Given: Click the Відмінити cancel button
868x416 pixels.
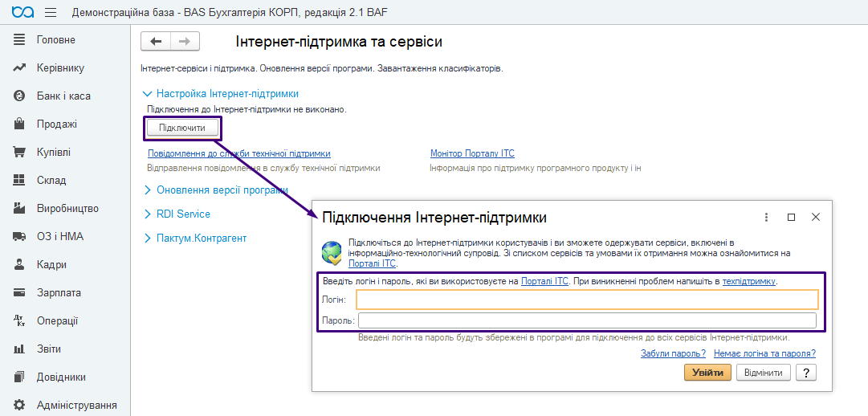Looking at the screenshot, I should [x=764, y=373].
